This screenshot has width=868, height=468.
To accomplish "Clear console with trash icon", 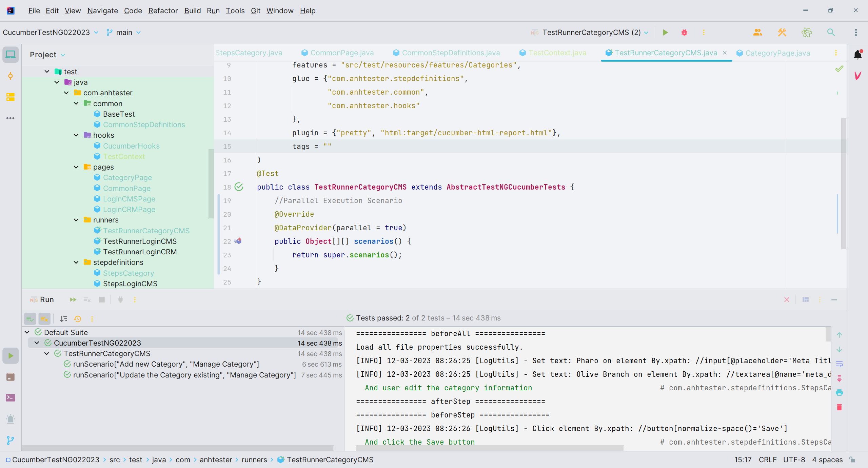I will pyautogui.click(x=839, y=407).
